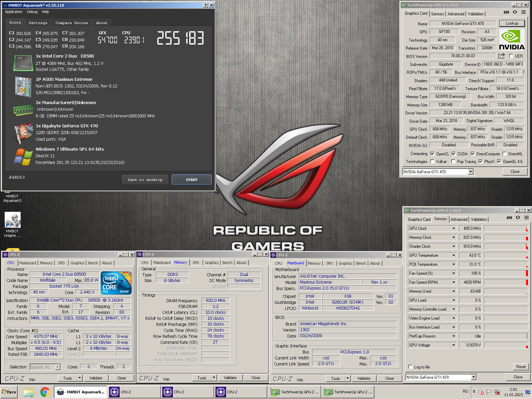The height and width of the screenshot is (399, 532).
Task: Click the help question mark in the Aquamark title bar
Action: 205,5
